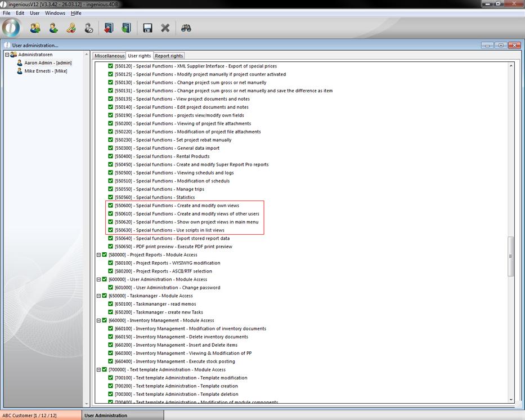Toggle the 550630 Use scripts in list views checkbox

[x=111, y=230]
